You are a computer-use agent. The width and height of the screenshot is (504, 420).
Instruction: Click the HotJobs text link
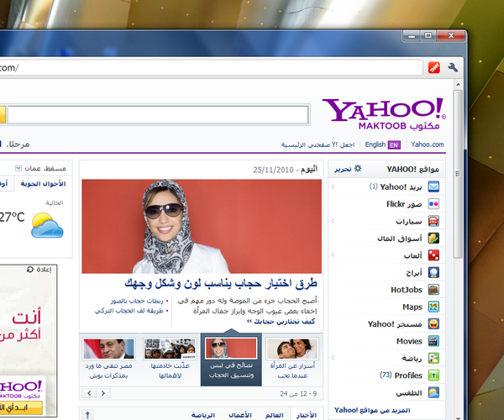tap(407, 290)
